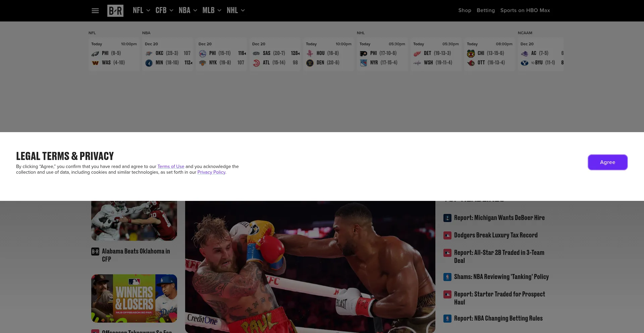Click the OKC Thunder team logo

point(149,53)
